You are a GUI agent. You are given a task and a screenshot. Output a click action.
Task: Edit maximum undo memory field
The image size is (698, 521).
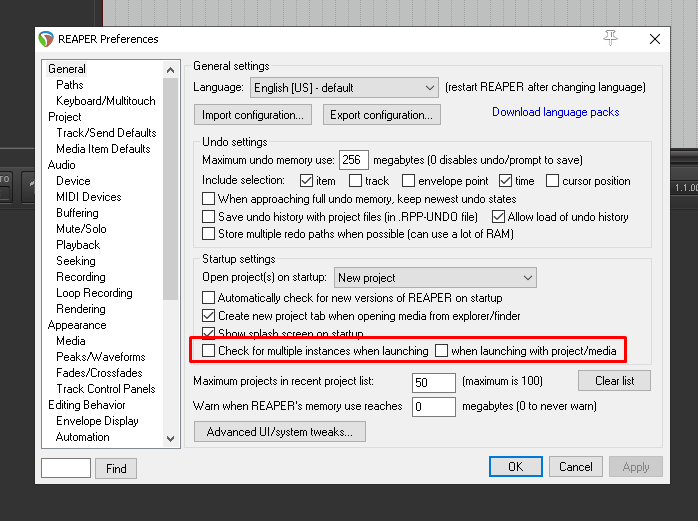354,160
